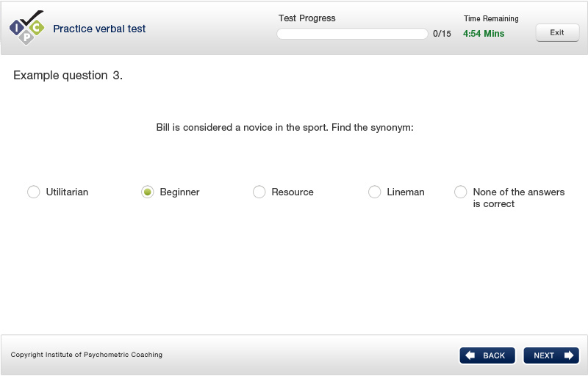Select the Beginner radio option
Image resolution: width=588 pixels, height=376 pixels.
(x=148, y=192)
